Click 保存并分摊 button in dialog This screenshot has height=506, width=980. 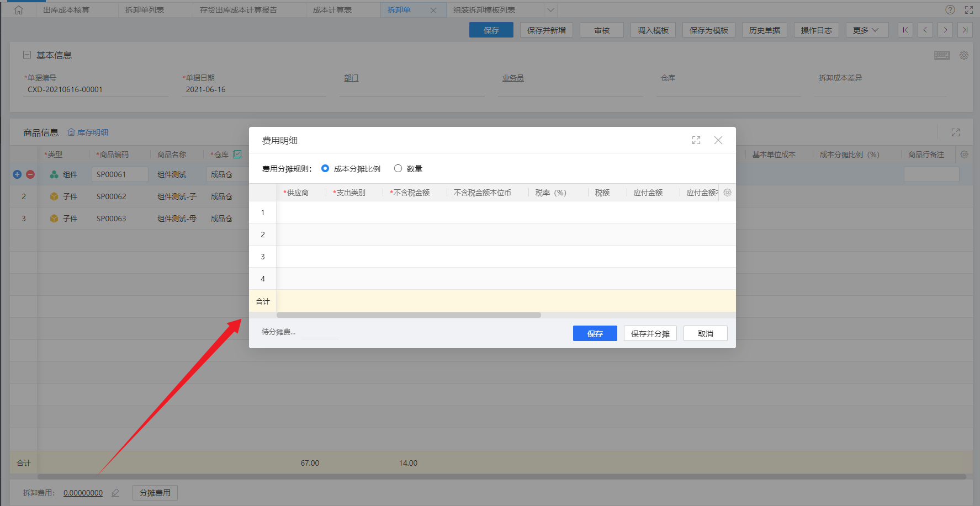point(650,333)
